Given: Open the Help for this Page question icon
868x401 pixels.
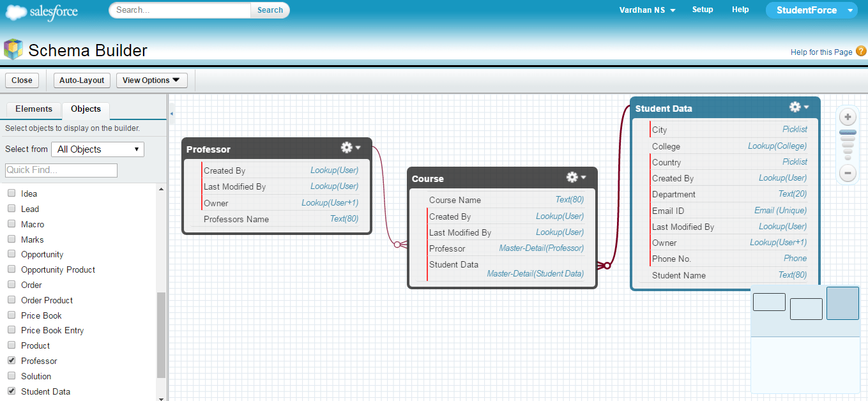Looking at the screenshot, I should click(861, 51).
